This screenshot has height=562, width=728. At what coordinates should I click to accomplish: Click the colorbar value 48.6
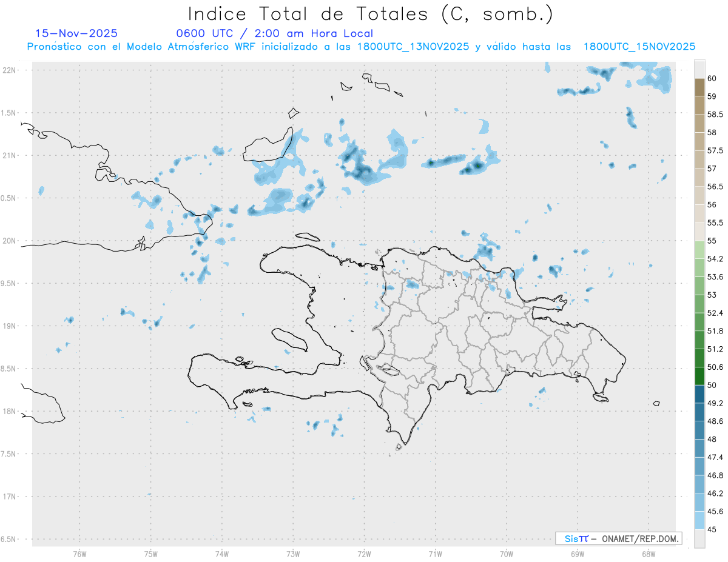click(x=715, y=421)
